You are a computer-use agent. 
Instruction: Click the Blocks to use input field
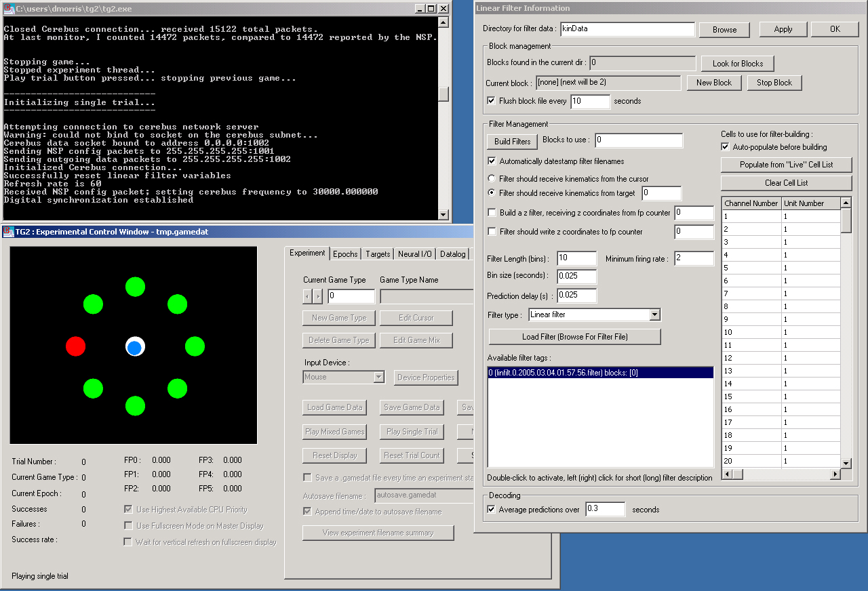coord(639,140)
